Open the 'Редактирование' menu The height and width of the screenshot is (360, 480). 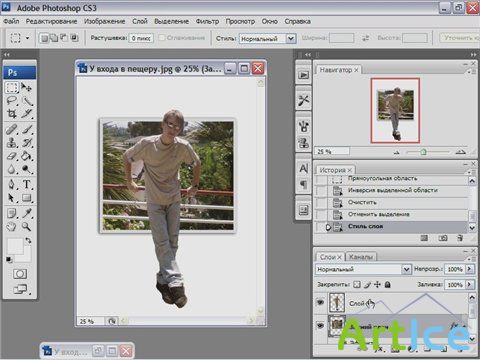coord(51,21)
